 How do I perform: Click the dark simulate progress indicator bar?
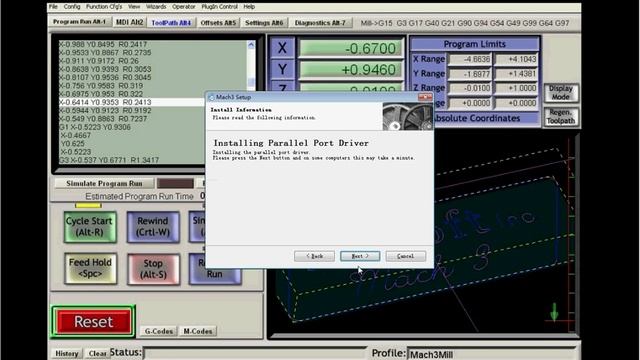pyautogui.click(x=175, y=184)
